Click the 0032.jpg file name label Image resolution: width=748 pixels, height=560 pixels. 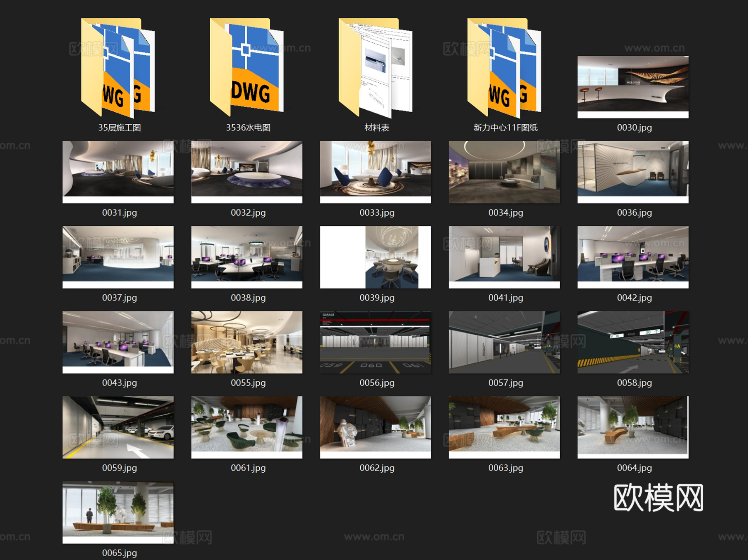249,213
